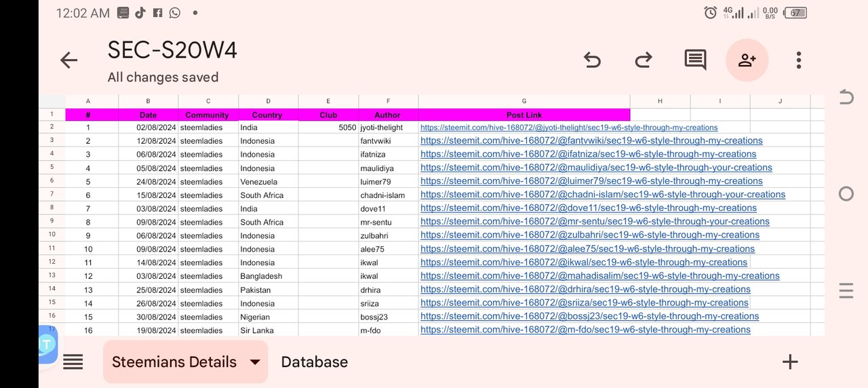Open the bossj23 post link

click(590, 316)
